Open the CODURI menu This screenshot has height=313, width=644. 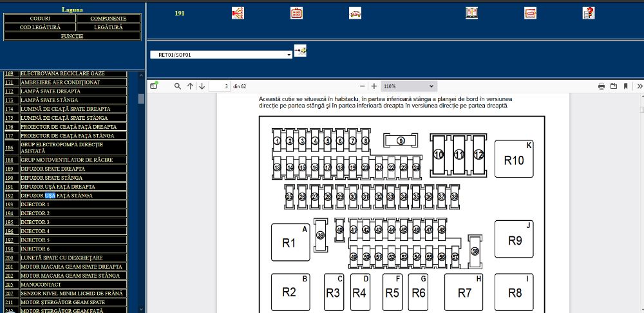pyautogui.click(x=40, y=19)
